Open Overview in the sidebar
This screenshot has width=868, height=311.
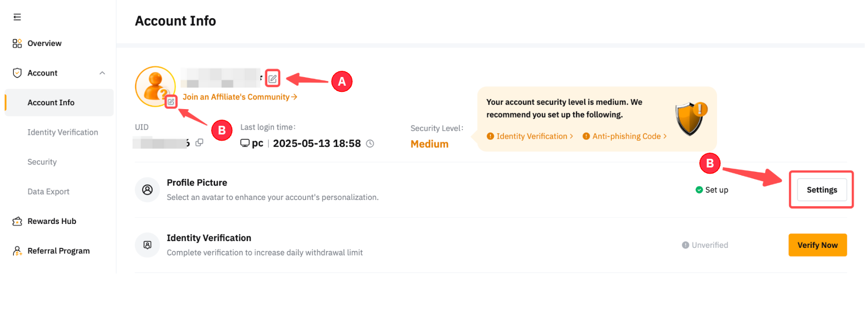coord(44,44)
